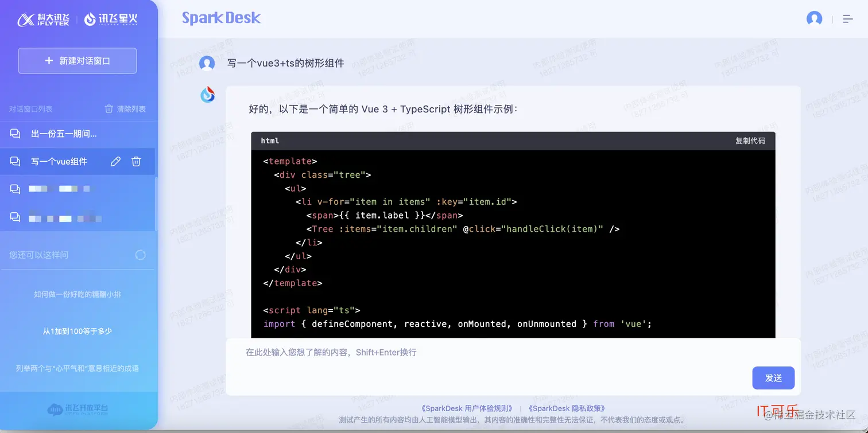Image resolution: width=868 pixels, height=433 pixels.
Task: Click the import defineComponent code line
Action: tap(458, 324)
